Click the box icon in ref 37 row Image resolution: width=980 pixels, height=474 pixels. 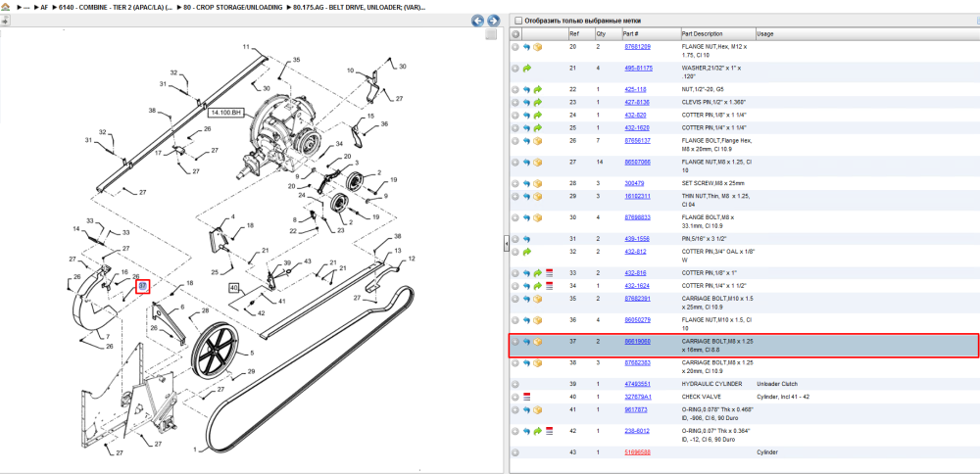point(537,342)
